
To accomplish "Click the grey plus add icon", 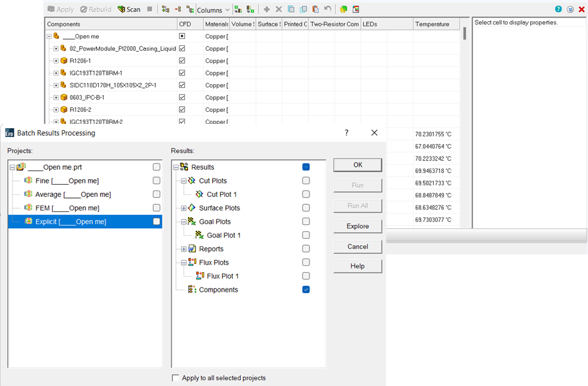I will click(267, 9).
